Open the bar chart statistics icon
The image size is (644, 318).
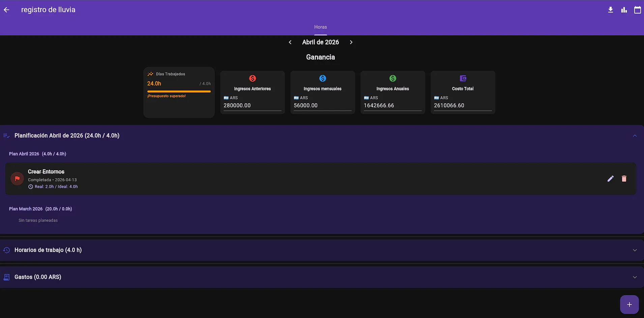pyautogui.click(x=624, y=10)
